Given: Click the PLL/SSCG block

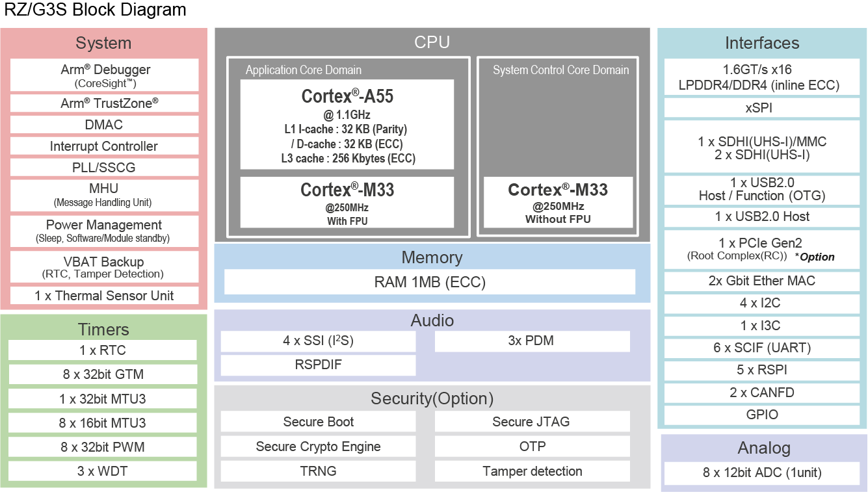Looking at the screenshot, I should tap(104, 168).
